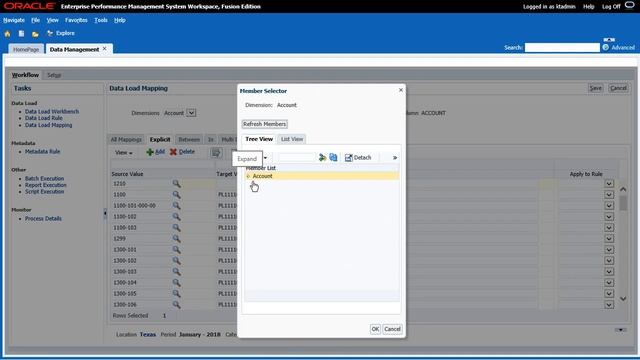Close the Member Selector dialog
The image size is (640, 360).
coord(401,90)
